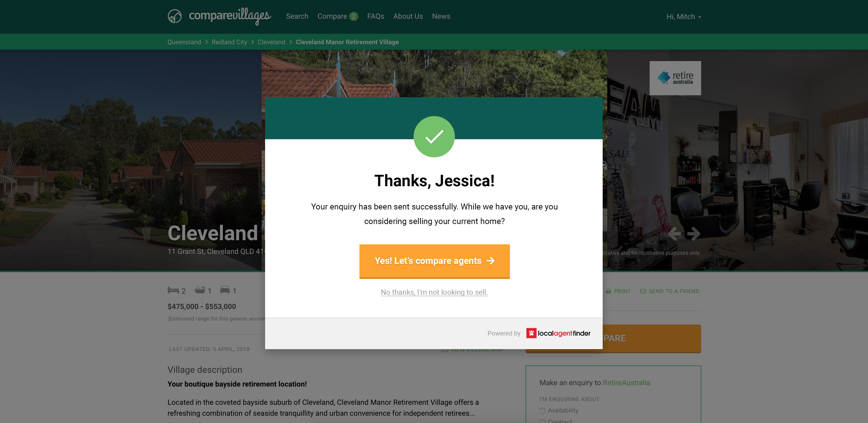Screen dimensions: 868x423
Task: Open the Search menu item
Action: 297,16
